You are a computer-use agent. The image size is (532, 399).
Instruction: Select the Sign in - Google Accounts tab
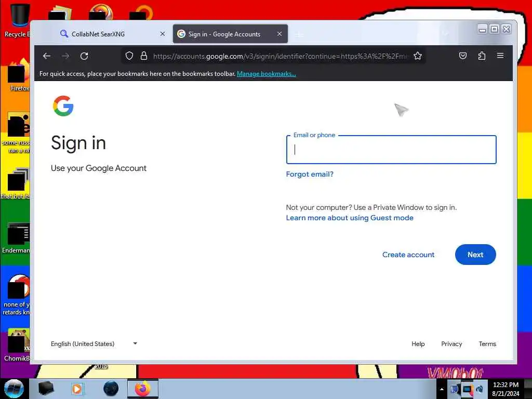click(x=224, y=34)
